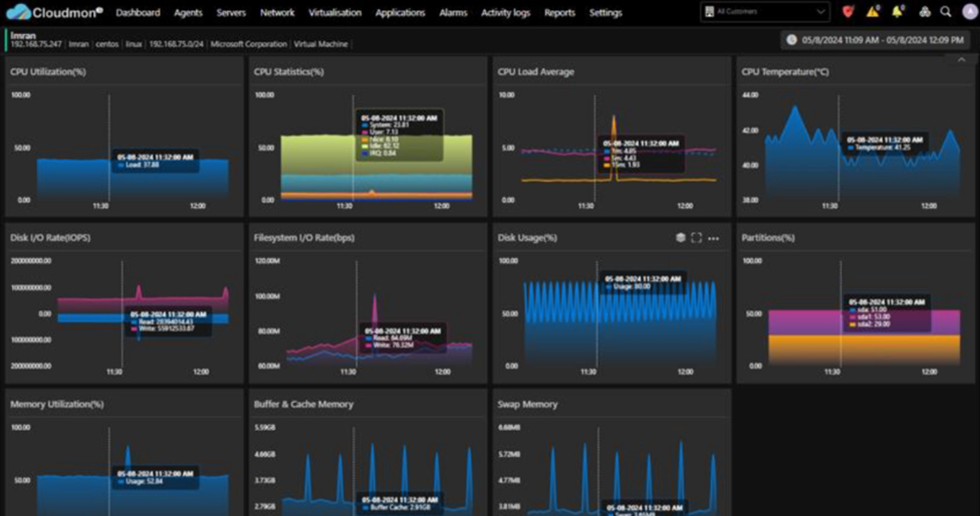Click the database icon on Disk Usage panel
The width and height of the screenshot is (980, 516).
[680, 238]
